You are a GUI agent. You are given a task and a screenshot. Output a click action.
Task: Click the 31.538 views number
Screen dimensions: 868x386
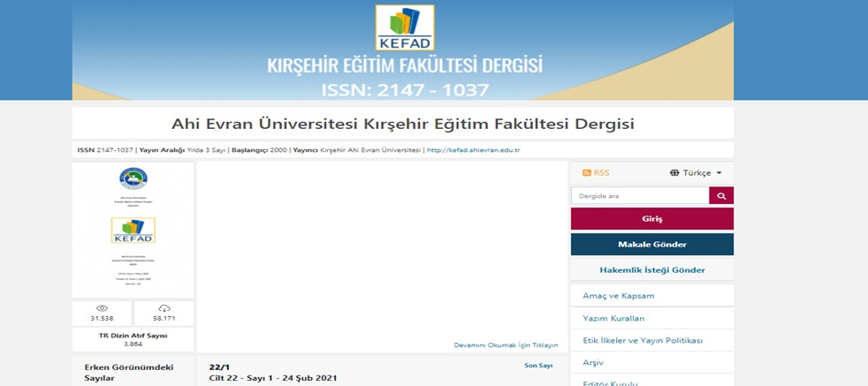click(102, 319)
